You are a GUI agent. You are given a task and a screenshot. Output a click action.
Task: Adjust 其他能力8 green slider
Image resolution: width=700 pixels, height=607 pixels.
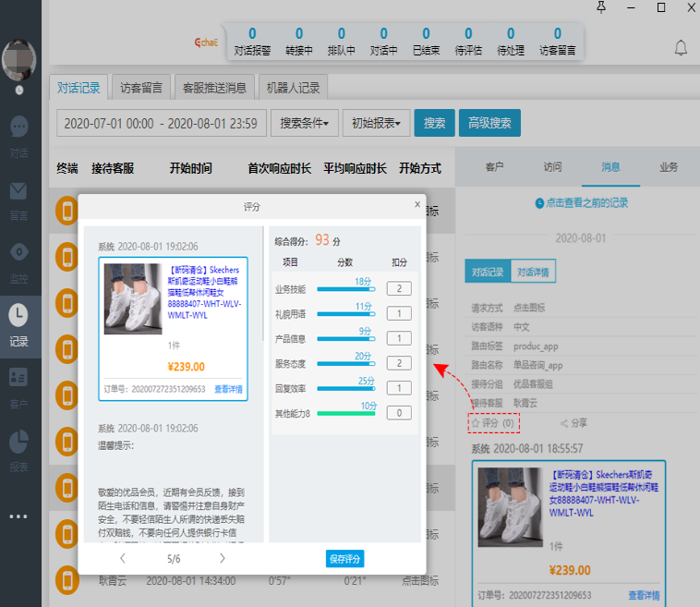(x=346, y=414)
